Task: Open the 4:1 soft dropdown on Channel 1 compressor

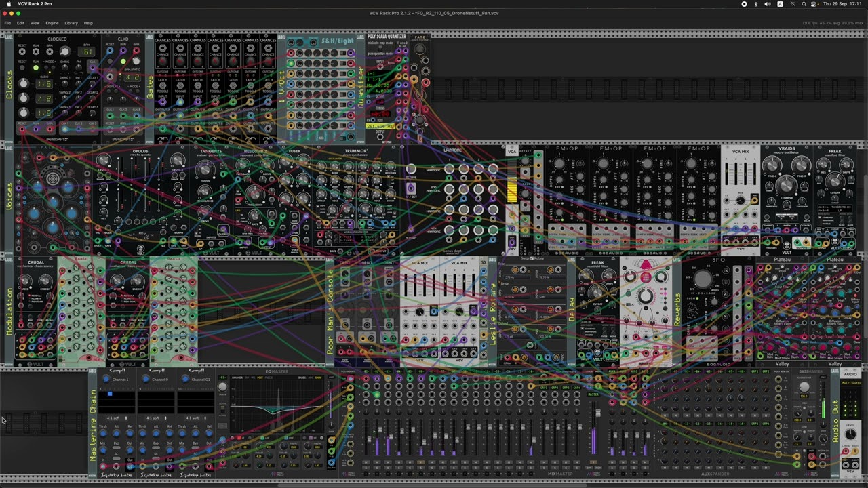Action: click(117, 418)
